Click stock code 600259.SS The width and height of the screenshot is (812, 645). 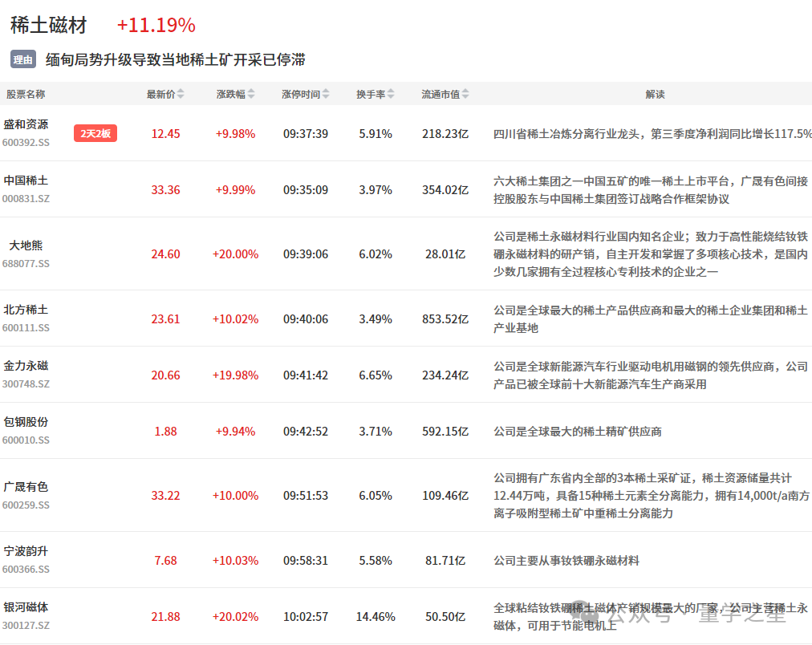(x=26, y=505)
